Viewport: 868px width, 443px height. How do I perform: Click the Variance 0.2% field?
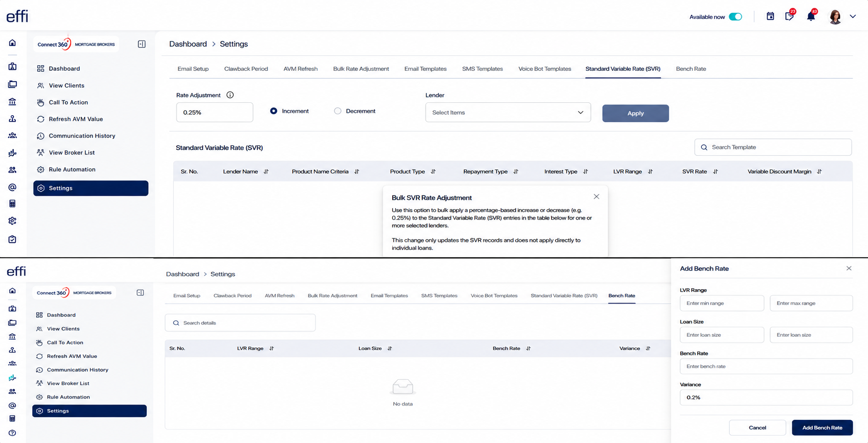point(766,398)
